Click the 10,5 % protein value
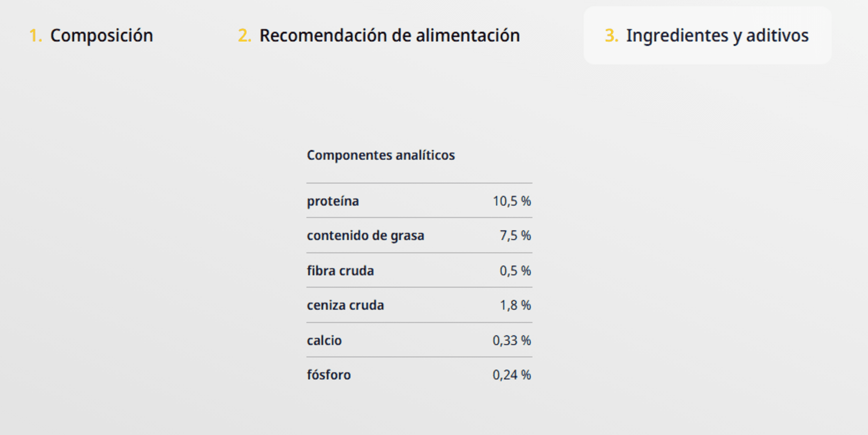 512,201
